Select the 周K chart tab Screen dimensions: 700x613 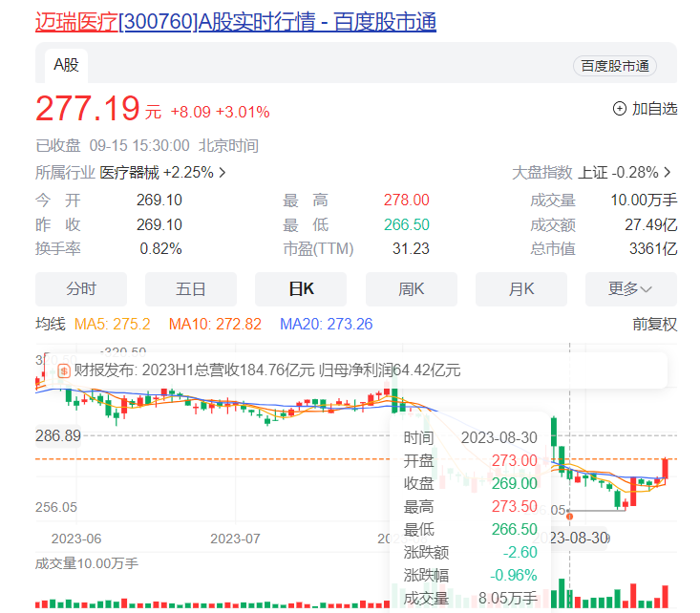412,289
